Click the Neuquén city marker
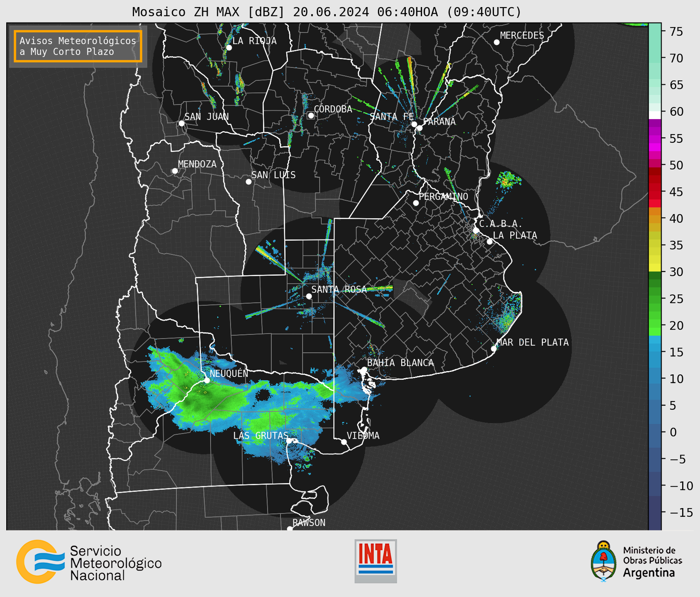 tap(207, 380)
